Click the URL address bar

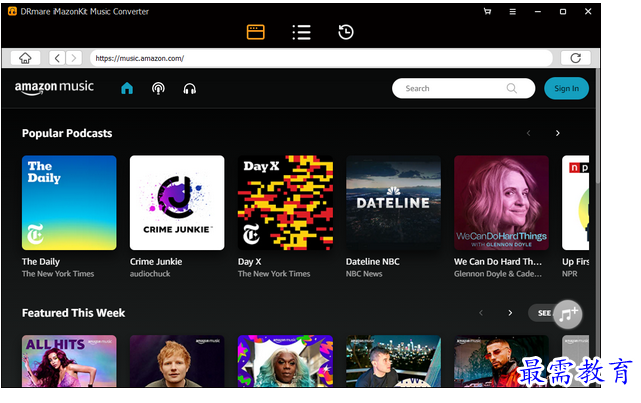click(x=321, y=58)
